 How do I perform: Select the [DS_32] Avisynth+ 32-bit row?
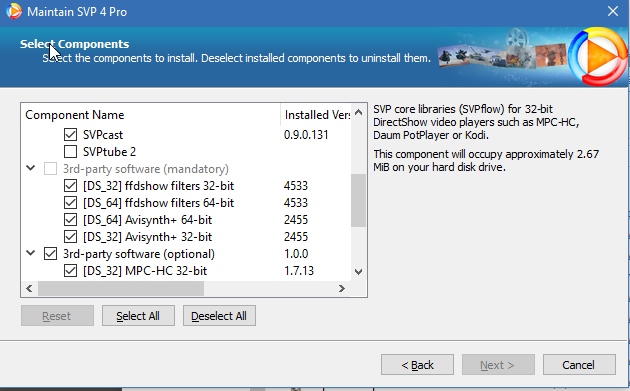click(x=147, y=237)
